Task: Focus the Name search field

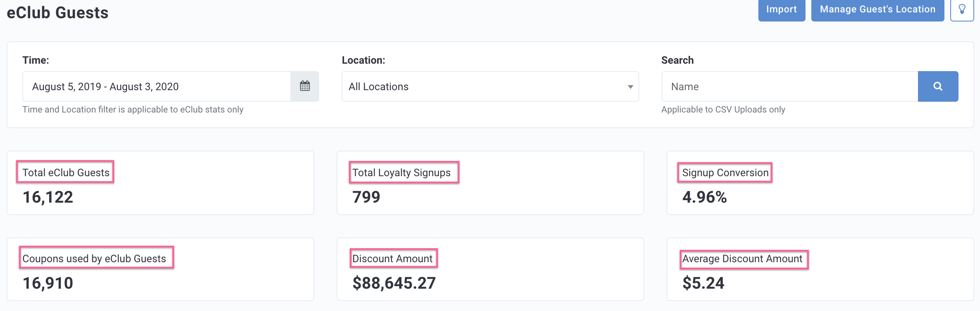Action: (790, 86)
